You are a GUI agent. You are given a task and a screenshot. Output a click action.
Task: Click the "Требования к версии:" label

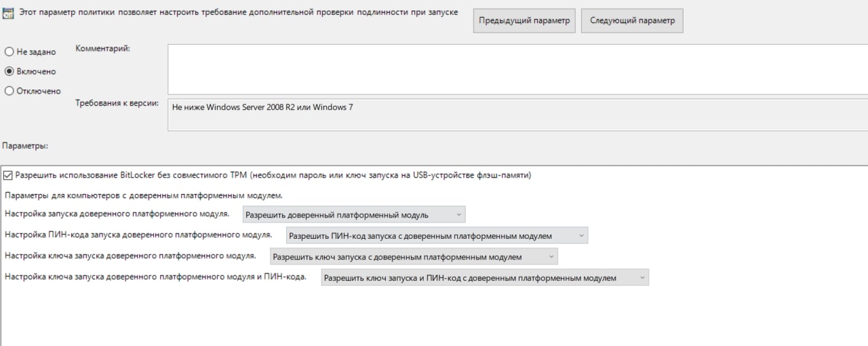[x=117, y=104]
